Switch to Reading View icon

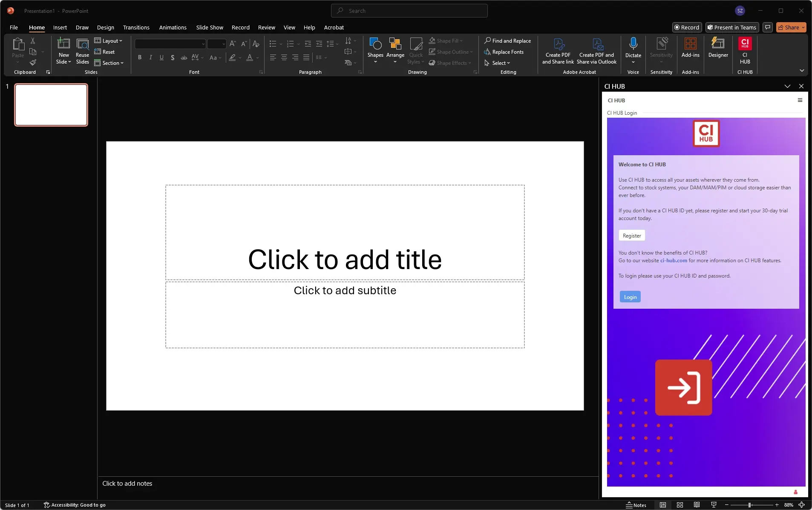(x=697, y=505)
